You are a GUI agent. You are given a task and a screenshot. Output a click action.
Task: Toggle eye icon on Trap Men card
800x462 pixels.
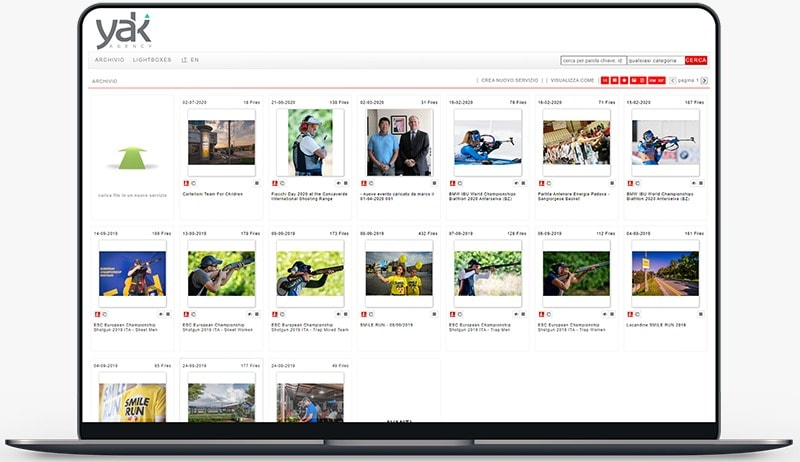pos(516,314)
